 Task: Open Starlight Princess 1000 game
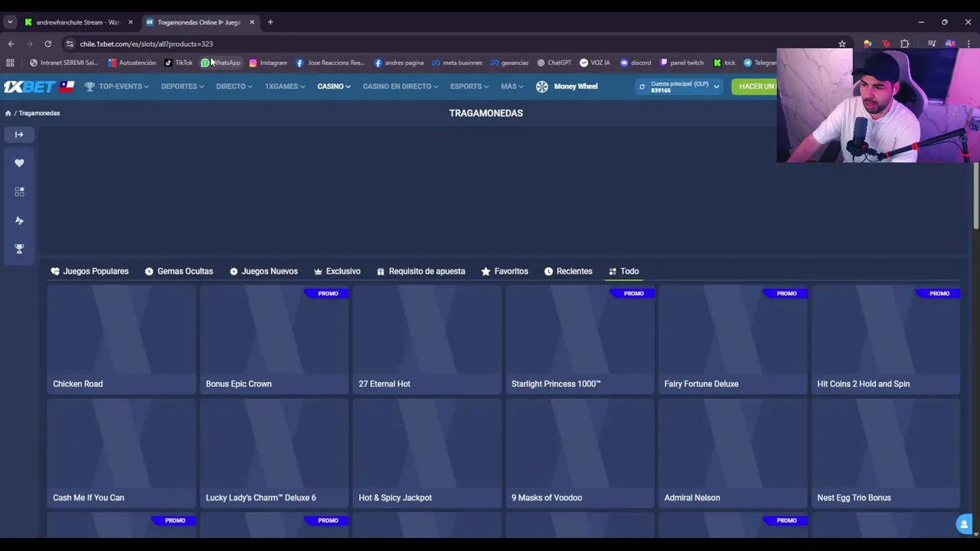[580, 340]
